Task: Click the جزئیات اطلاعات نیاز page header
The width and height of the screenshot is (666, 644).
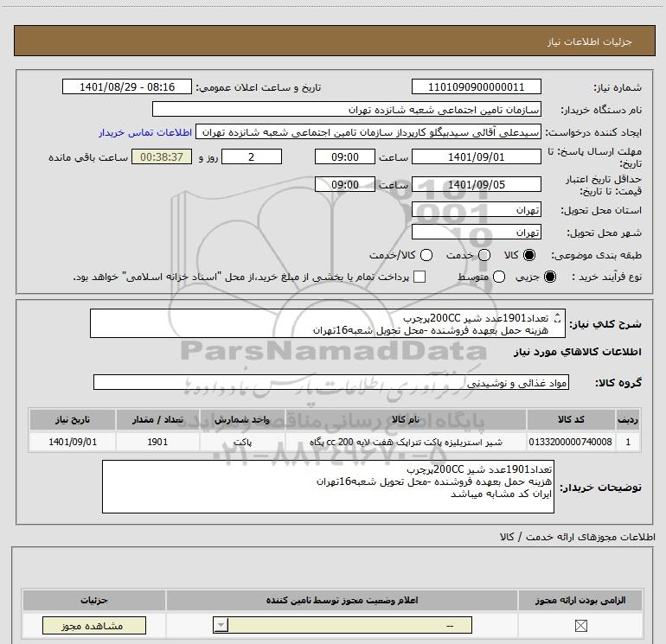Action: point(334,41)
